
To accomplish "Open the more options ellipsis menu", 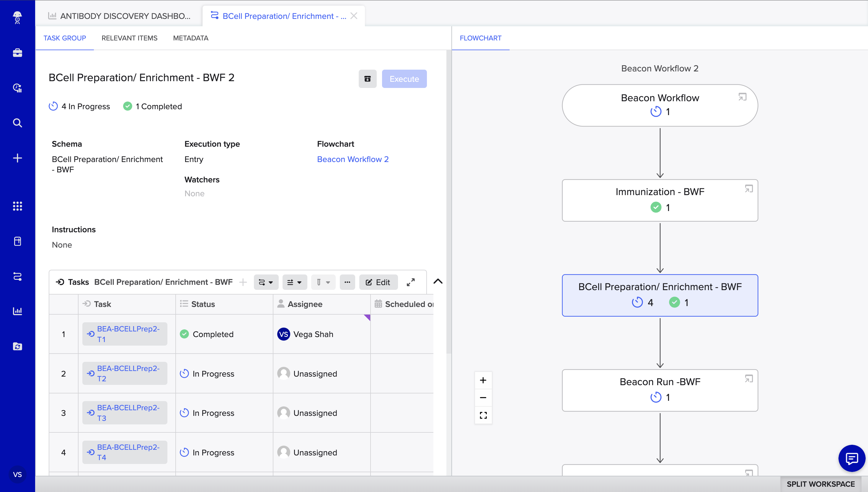I will 347,282.
